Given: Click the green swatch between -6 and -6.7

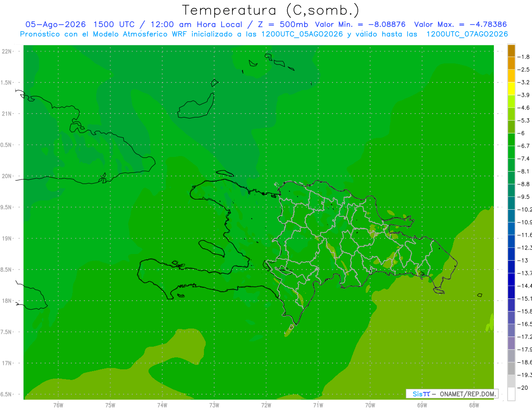Looking at the screenshot, I should coord(511,140).
